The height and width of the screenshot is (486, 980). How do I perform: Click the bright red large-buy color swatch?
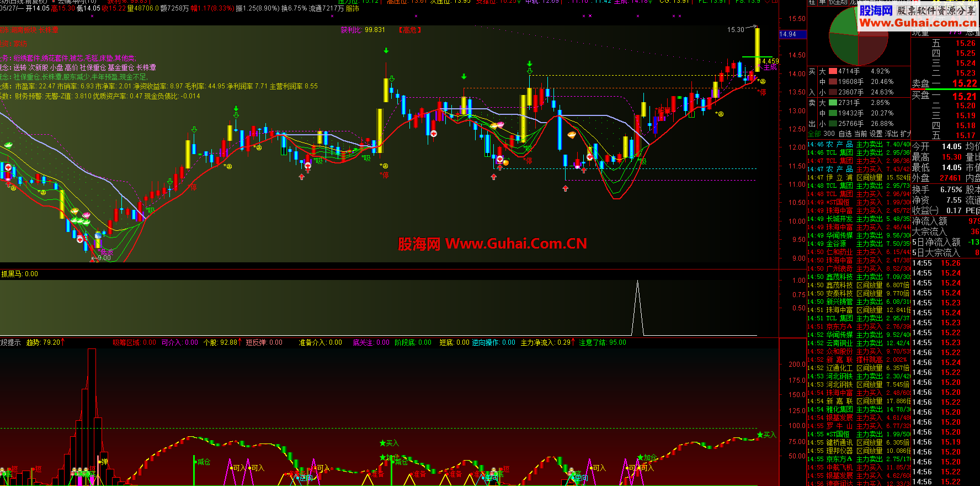click(x=833, y=71)
